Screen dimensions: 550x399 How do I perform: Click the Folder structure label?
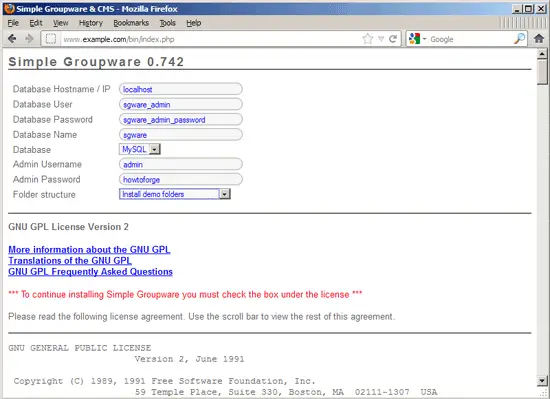tap(44, 195)
